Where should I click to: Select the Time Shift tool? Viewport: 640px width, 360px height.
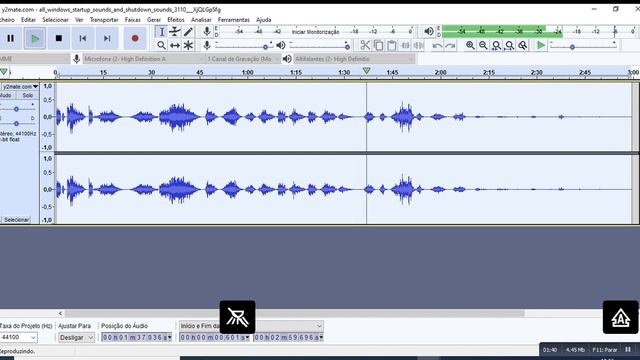[x=175, y=45]
